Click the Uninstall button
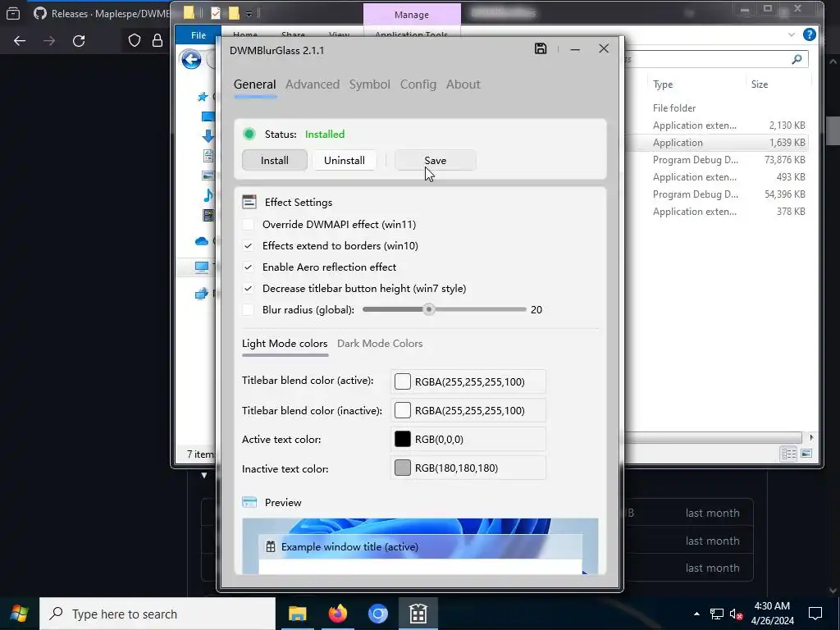The width and height of the screenshot is (840, 630). [344, 161]
